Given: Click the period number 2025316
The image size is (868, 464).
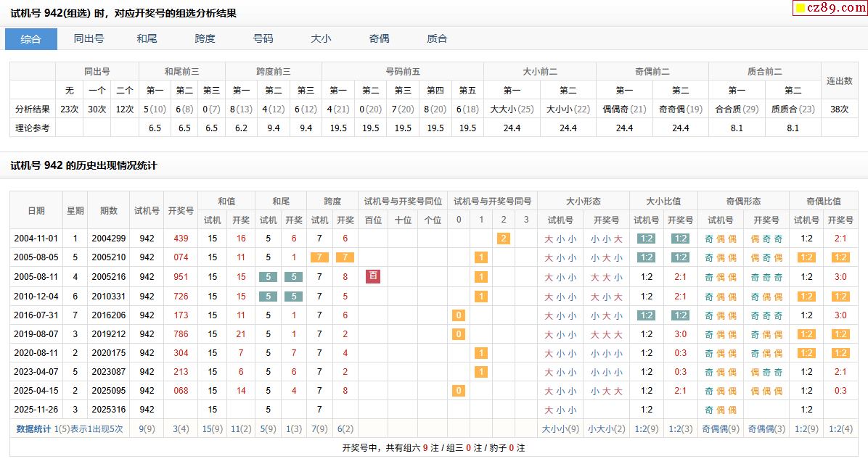Looking at the screenshot, I should [x=109, y=410].
